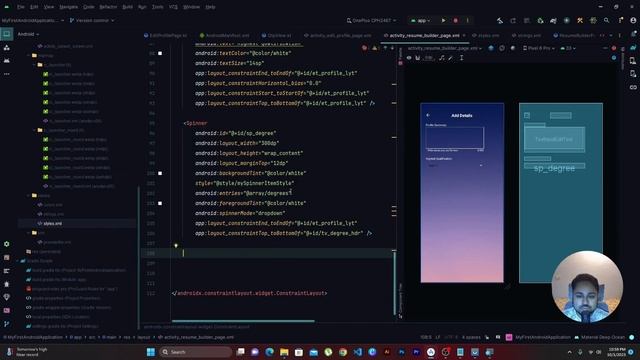Screen dimensions: 640x360
Task: Open the More tool windows ellipsis
Action: point(7,74)
